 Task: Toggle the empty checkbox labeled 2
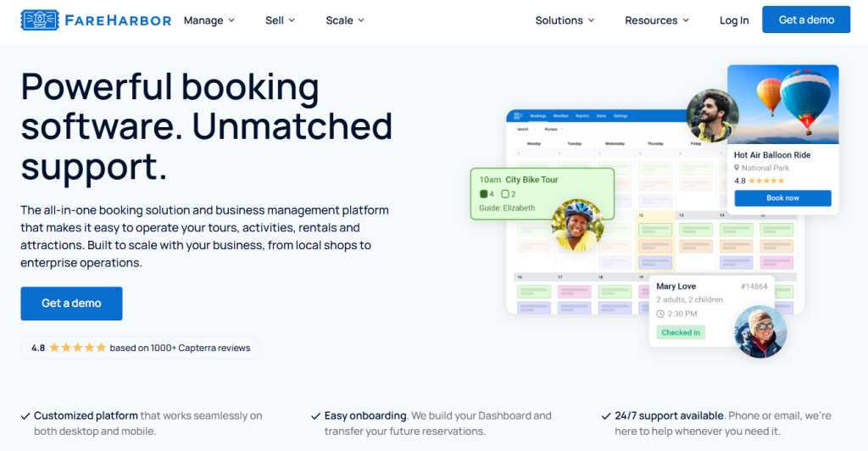(505, 194)
